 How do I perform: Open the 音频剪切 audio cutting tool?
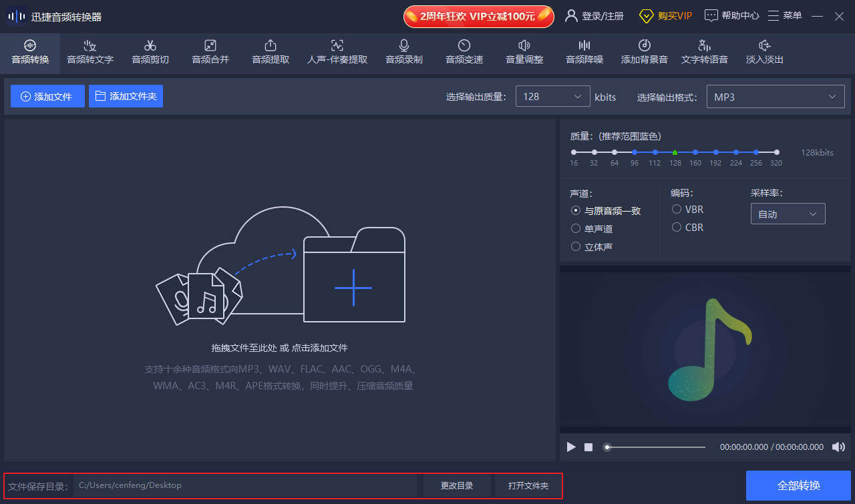click(150, 52)
